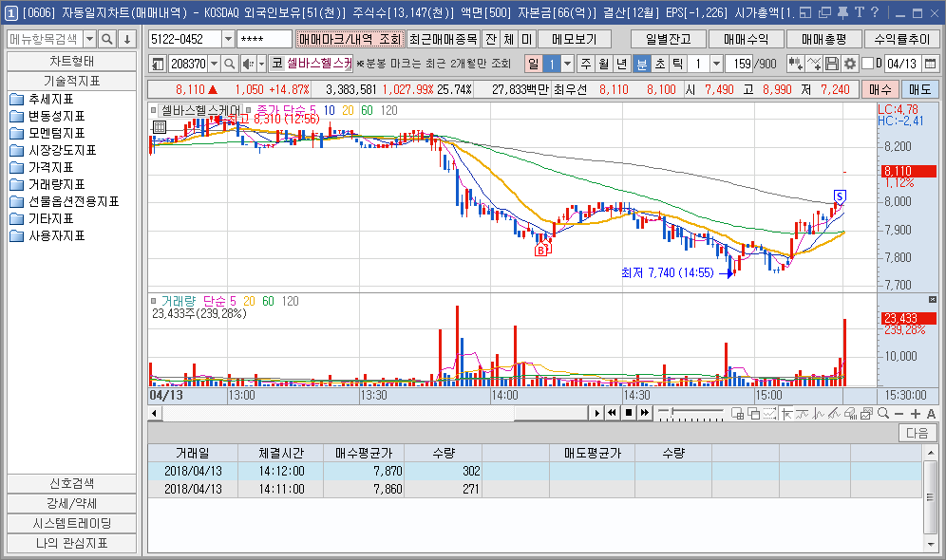Click the panel layout icon left of code 208370
The width and height of the screenshot is (946, 560).
point(158,64)
